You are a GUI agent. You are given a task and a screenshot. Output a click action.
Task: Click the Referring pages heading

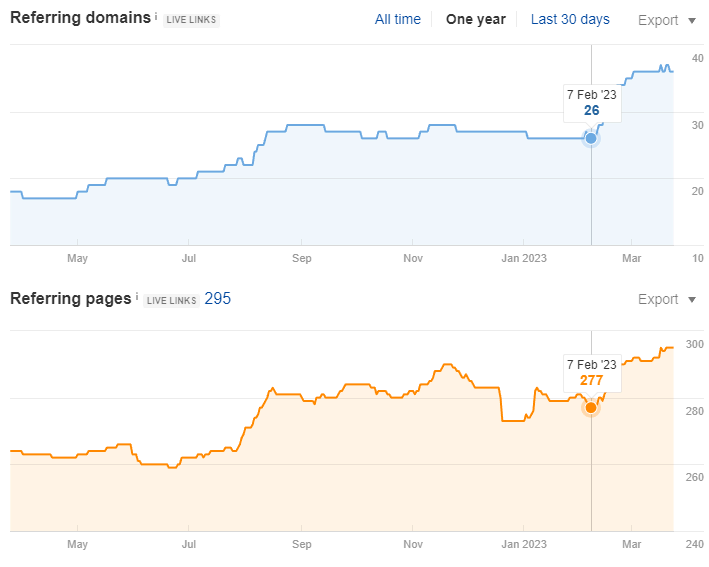[70, 298]
